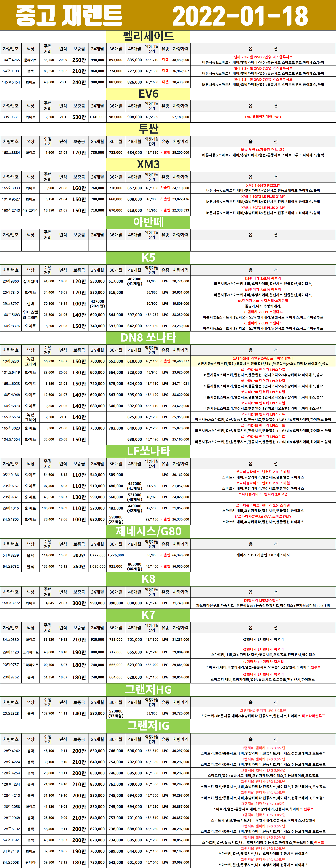Click plate number 10하0230 in the highlighted row
The width and height of the screenshot is (336, 868).
11,361
